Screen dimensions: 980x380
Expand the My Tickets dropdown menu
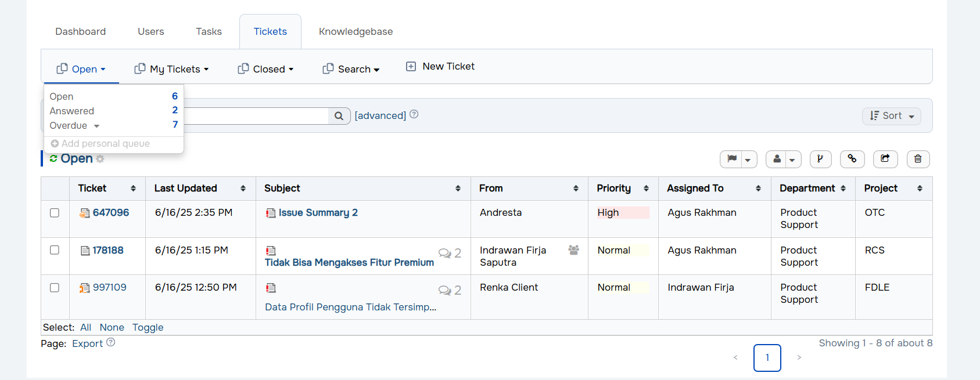coord(171,69)
